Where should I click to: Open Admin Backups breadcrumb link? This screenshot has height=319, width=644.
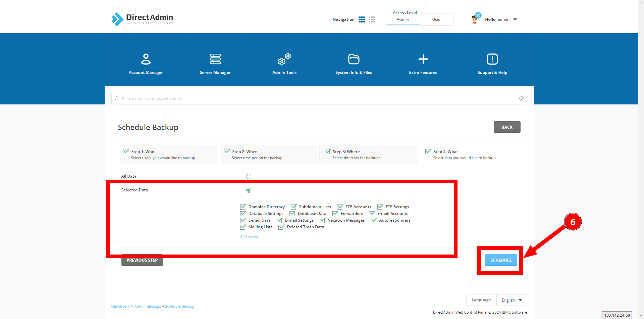tap(148, 306)
